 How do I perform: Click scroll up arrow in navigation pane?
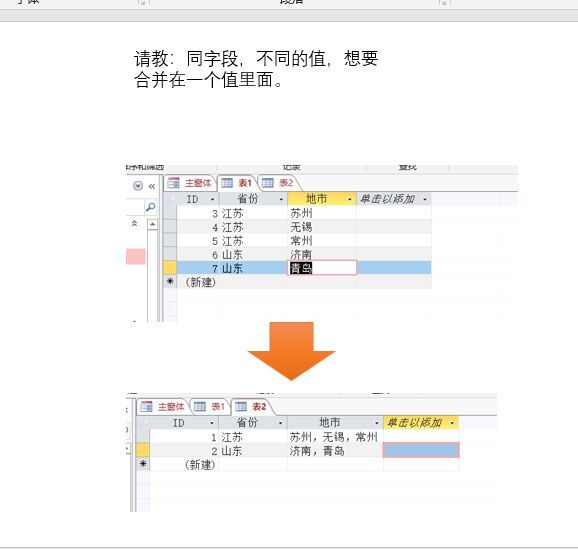tap(152, 225)
